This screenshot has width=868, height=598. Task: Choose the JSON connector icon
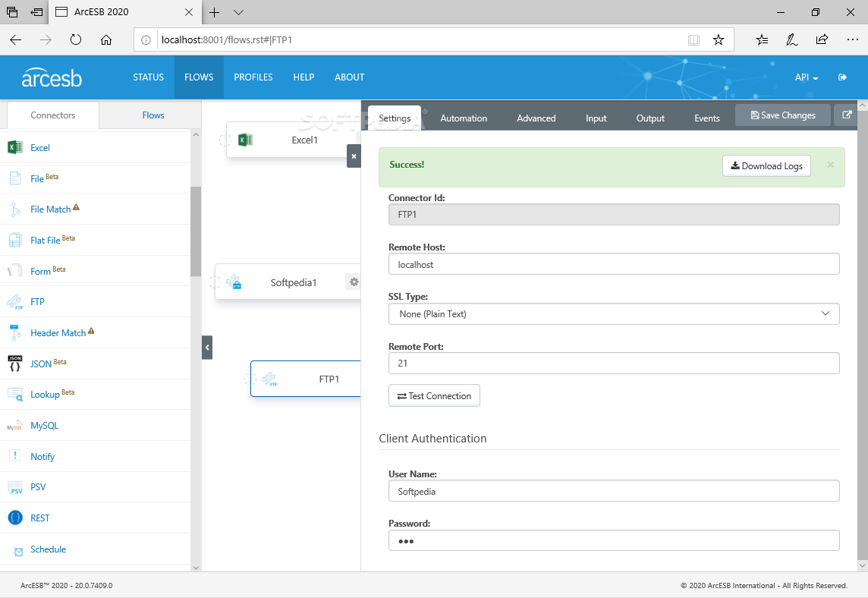(15, 364)
